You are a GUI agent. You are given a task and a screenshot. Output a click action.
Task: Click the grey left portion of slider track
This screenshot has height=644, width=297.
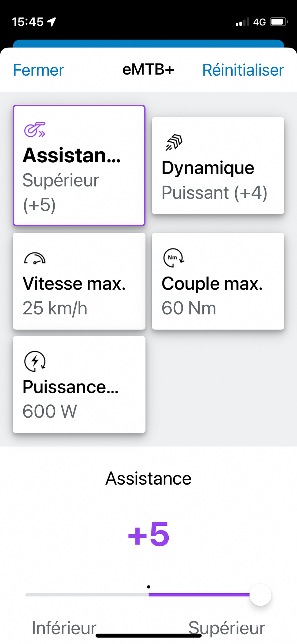coord(87,595)
